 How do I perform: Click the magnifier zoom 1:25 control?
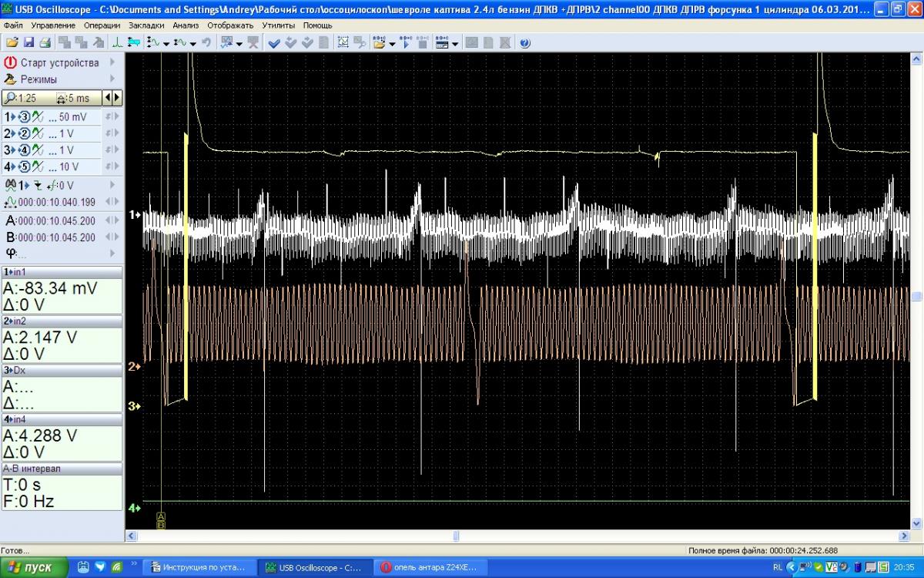click(x=20, y=98)
